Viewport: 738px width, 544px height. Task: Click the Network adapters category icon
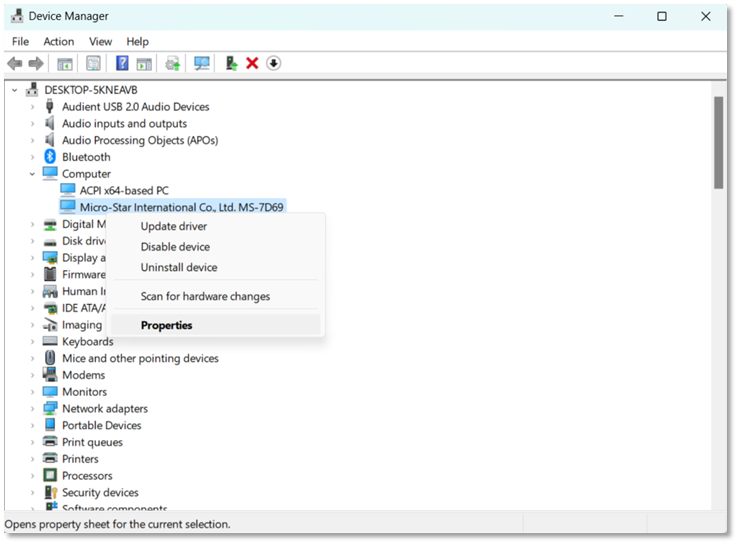pyautogui.click(x=50, y=408)
